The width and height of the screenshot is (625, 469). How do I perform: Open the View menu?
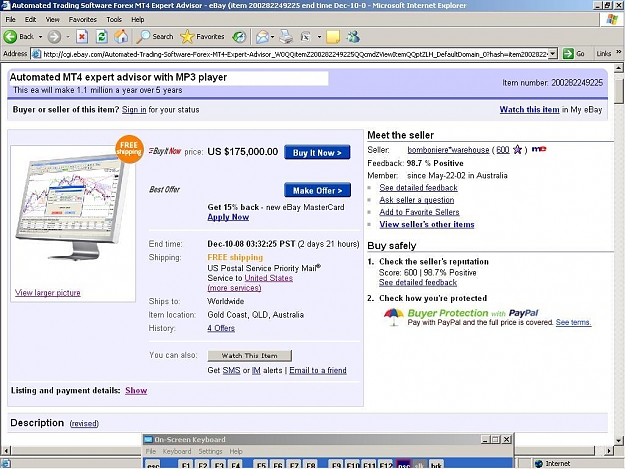coord(52,20)
